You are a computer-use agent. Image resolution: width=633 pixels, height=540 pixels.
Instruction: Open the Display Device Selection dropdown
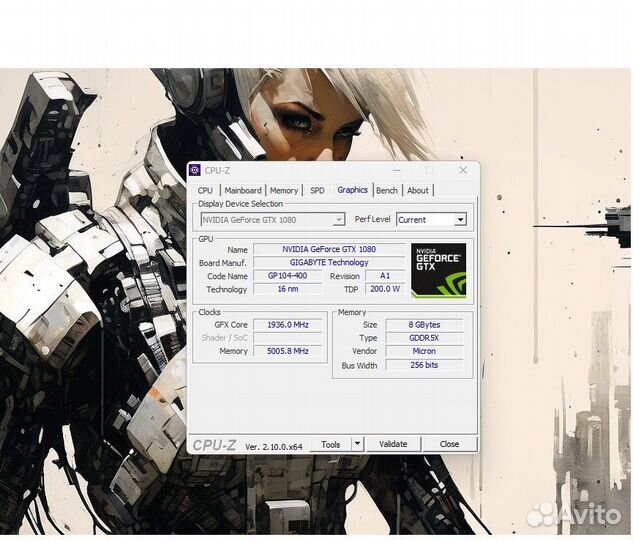pos(272,220)
